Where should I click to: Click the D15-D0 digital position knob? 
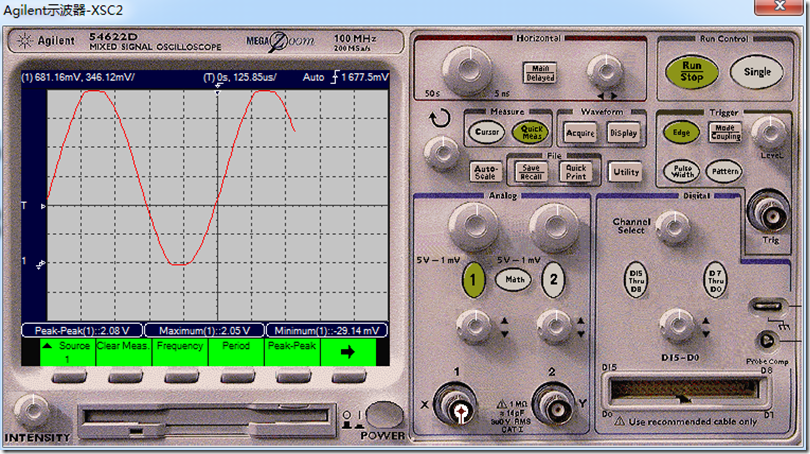[x=678, y=326]
